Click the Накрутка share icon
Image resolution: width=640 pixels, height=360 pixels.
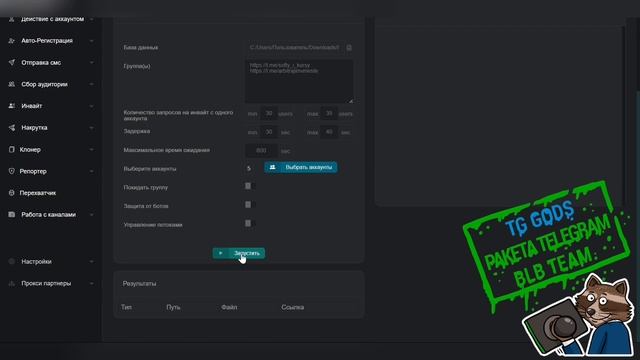(x=11, y=128)
